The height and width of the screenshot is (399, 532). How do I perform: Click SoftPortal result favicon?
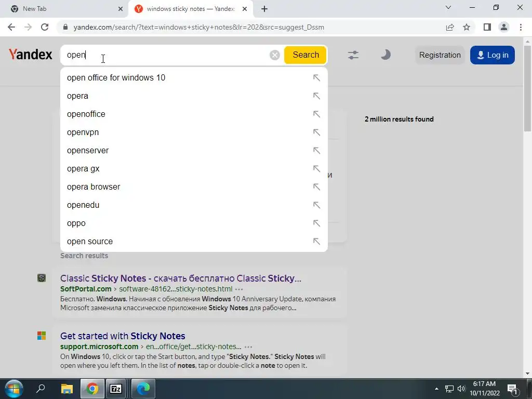42,278
